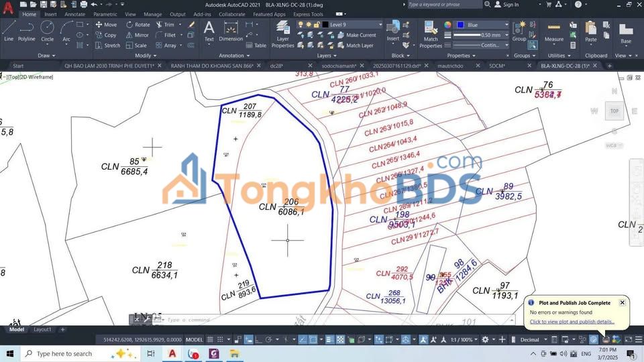Click Sign In
The height and width of the screenshot is (362, 644).
coord(506,5)
